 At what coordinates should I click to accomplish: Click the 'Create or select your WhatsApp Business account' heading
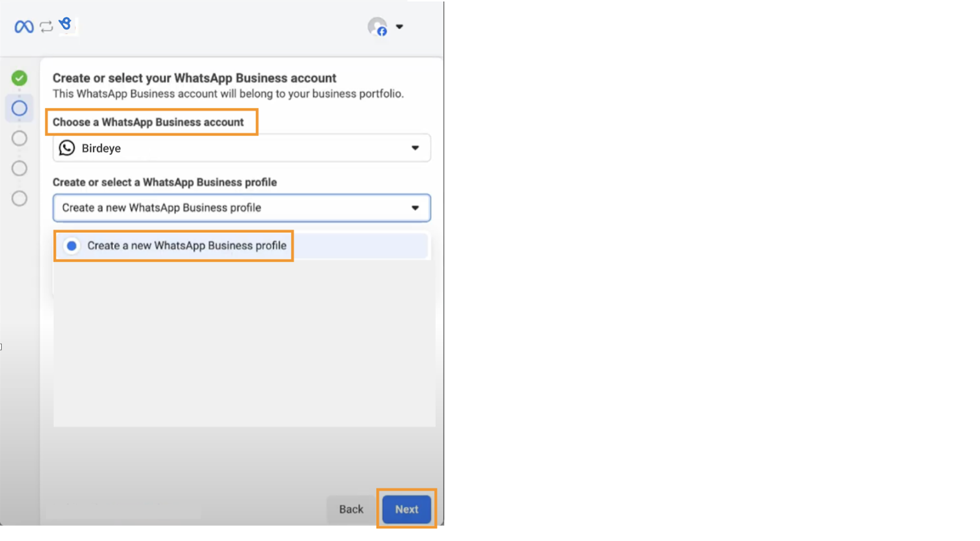[194, 78]
